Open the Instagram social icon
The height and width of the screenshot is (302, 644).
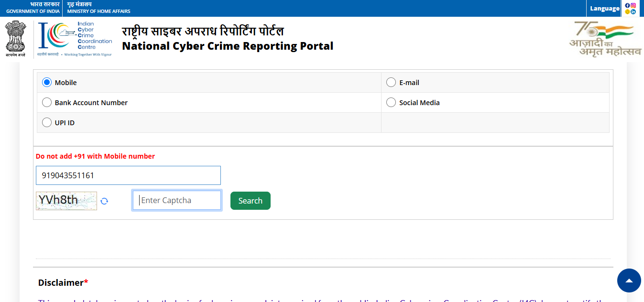pos(633,5)
